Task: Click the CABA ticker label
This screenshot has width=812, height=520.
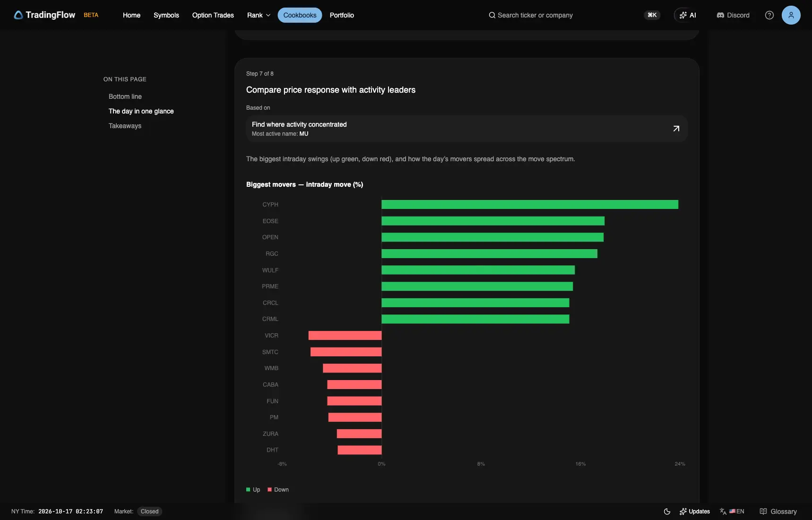Action: [x=270, y=385]
